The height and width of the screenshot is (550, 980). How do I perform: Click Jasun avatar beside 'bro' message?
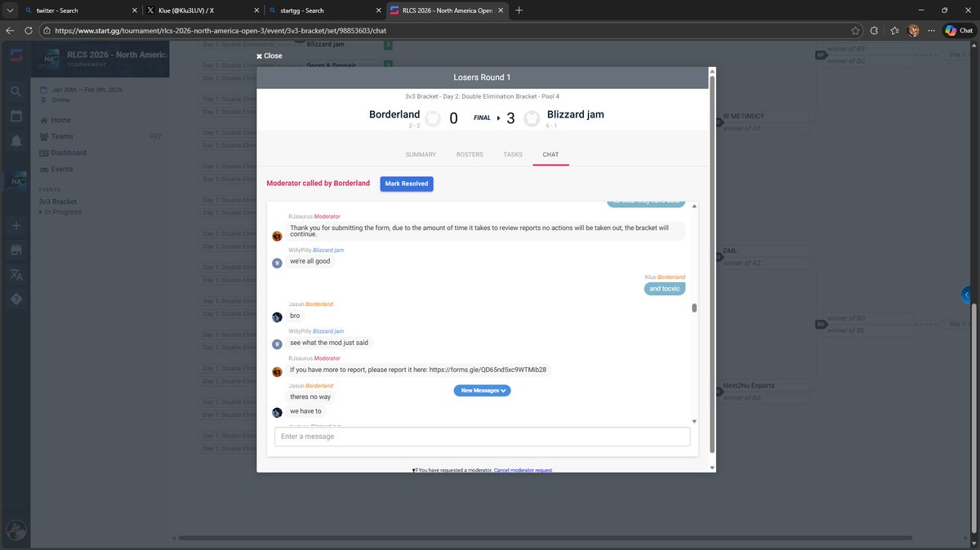(277, 317)
